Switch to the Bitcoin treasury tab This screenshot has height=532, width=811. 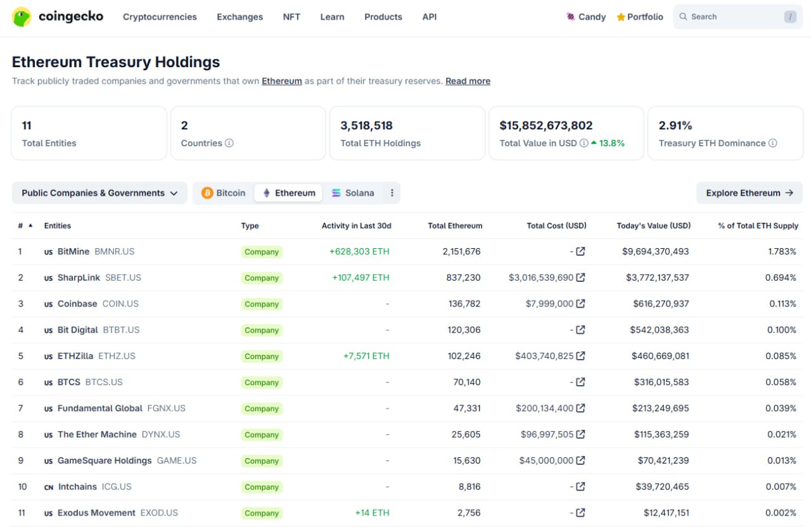tap(223, 193)
